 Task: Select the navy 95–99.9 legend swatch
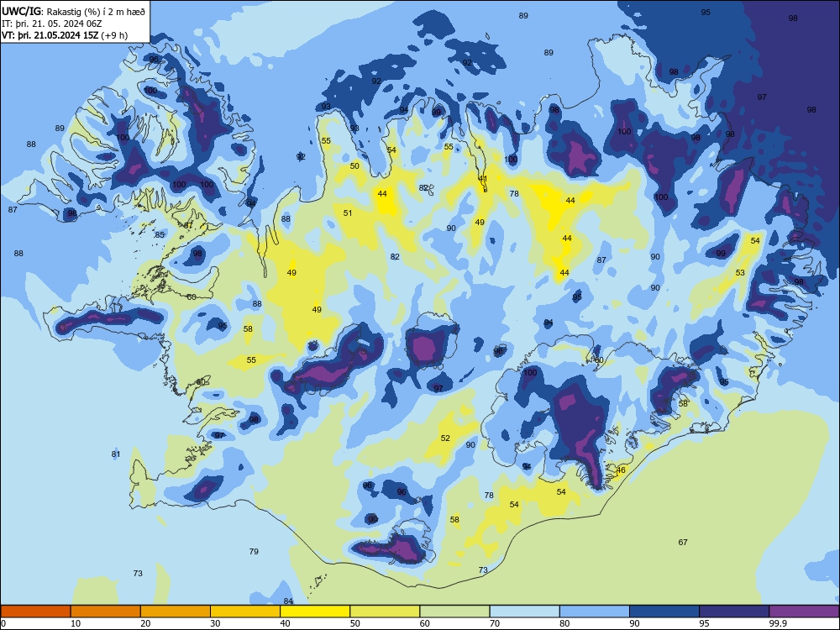pyautogui.click(x=734, y=612)
